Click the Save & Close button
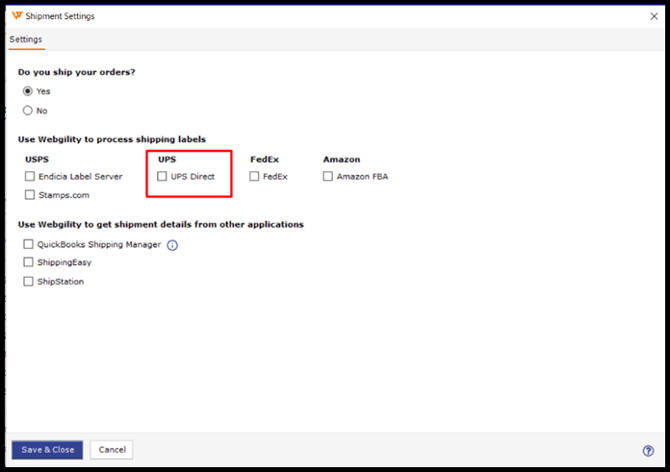Screen dimensions: 670x472 pyautogui.click(x=47, y=450)
